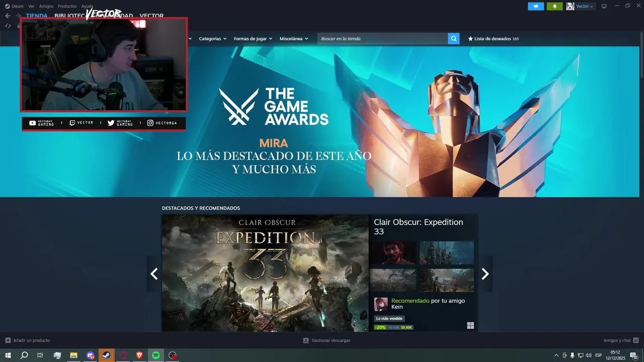This screenshot has height=362, width=644.
Task: Click the -20% discount price block
Action: coord(393,327)
